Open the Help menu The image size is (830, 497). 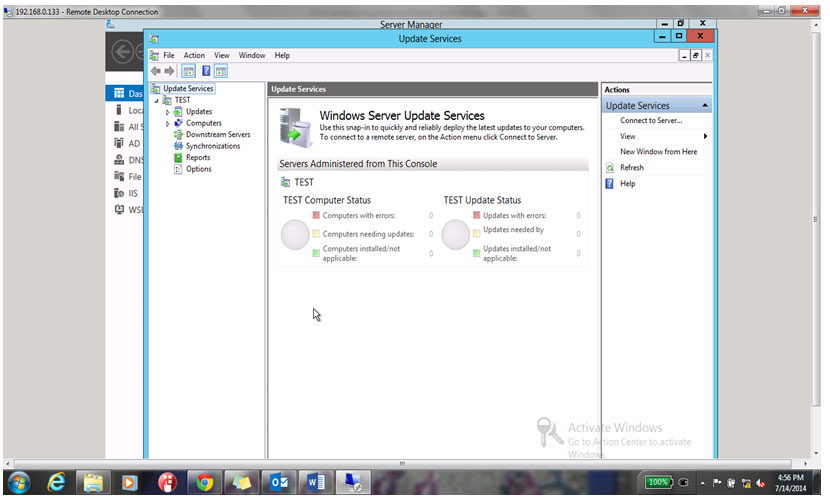[x=282, y=55]
